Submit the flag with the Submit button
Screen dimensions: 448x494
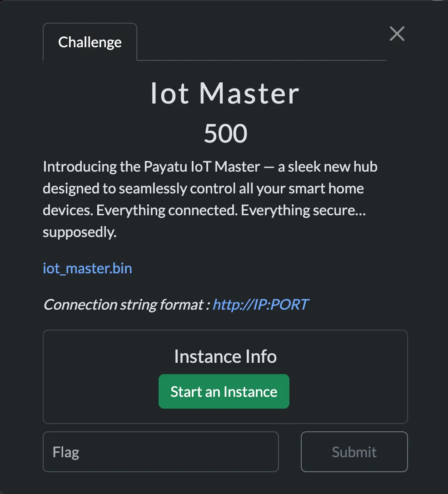354,451
